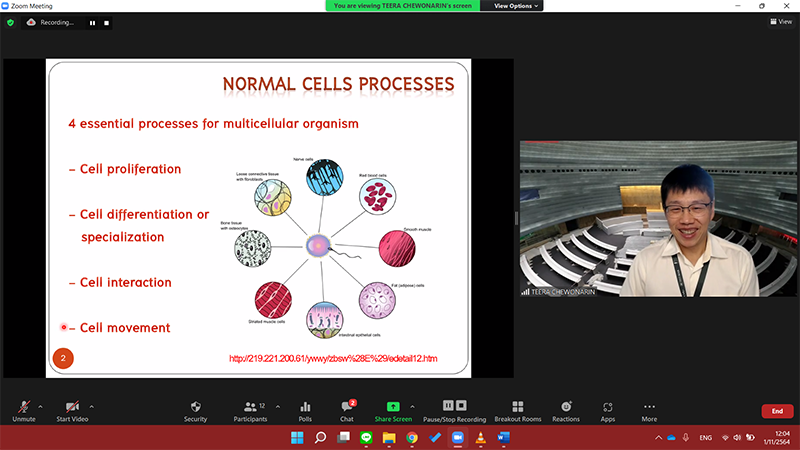
Task: Click the green screen-viewing notification banner
Action: [403, 6]
